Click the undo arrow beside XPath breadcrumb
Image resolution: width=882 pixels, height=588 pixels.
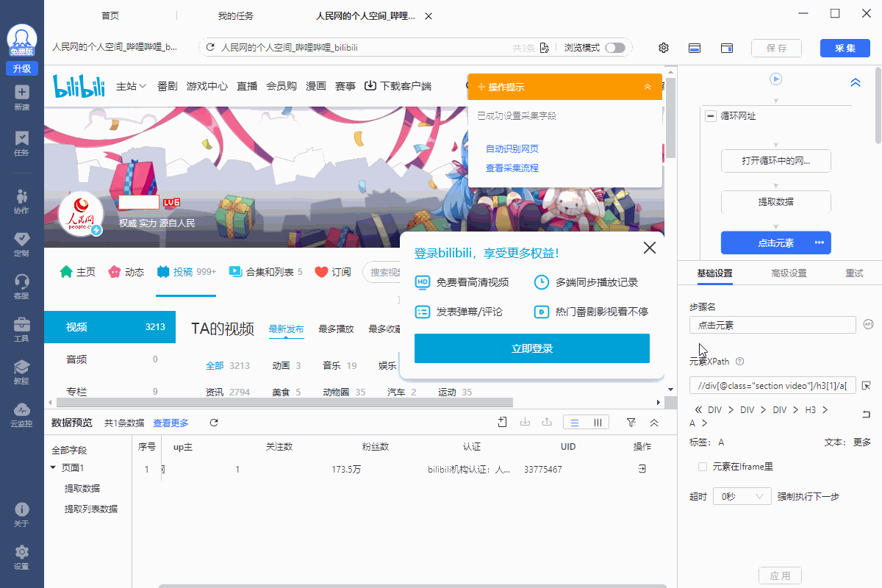pos(867,415)
